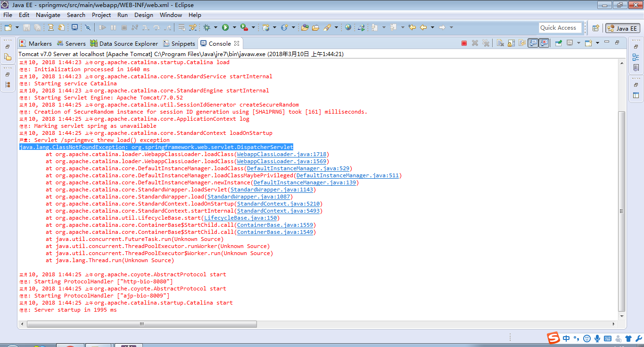Toggle the Scroll Lock icon in Console
644x347 pixels.
click(x=512, y=43)
